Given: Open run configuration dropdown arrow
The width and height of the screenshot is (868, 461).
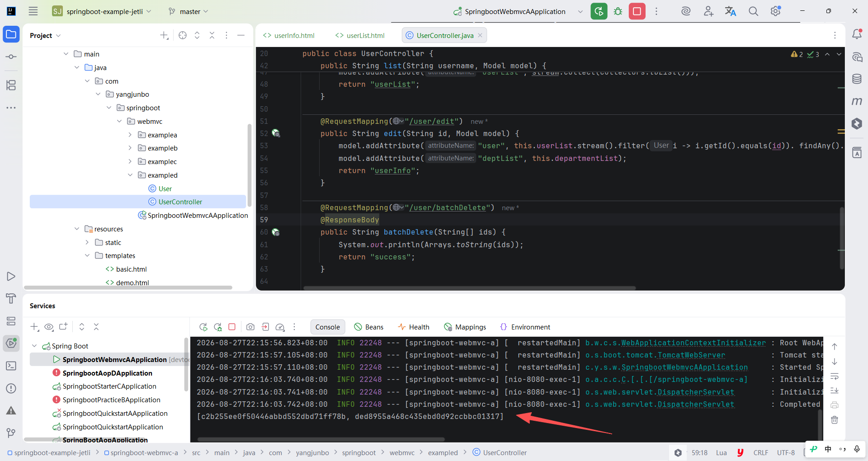Looking at the screenshot, I should point(580,11).
